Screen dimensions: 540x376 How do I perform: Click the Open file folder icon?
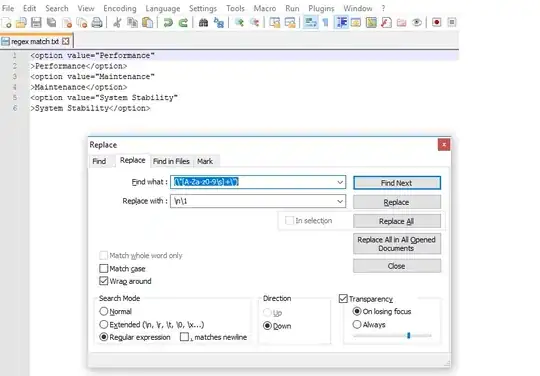(21, 23)
